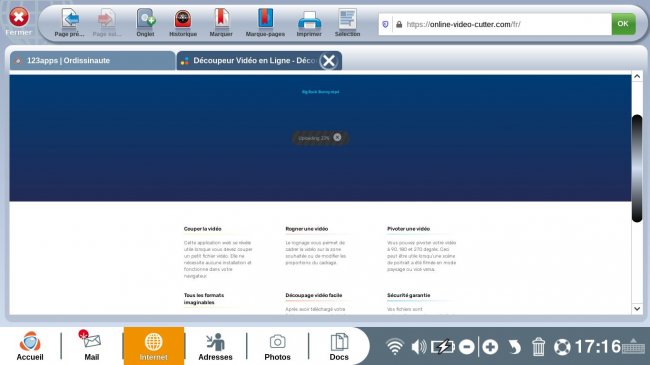Click the padlock site security icon
The width and height of the screenshot is (650, 365).
(x=399, y=24)
